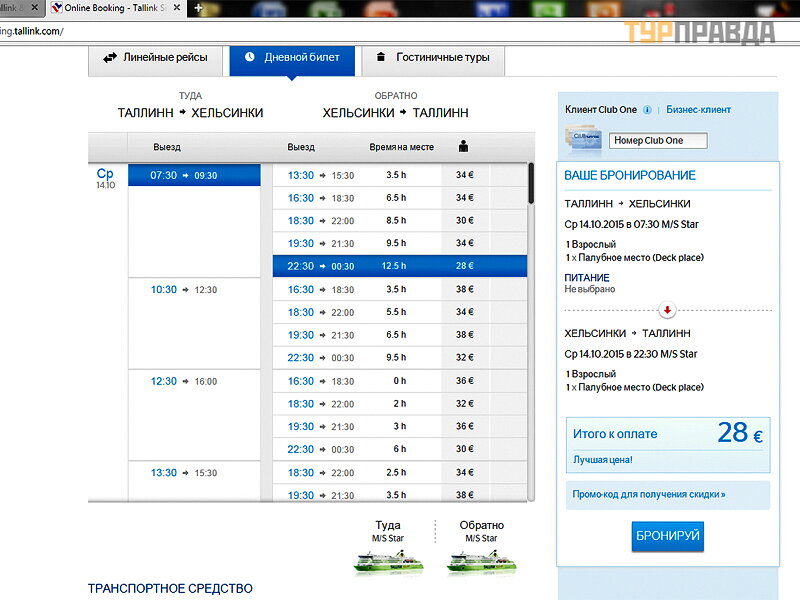Choose the 22:30 return for 28 €
The image size is (800, 600).
click(x=400, y=266)
